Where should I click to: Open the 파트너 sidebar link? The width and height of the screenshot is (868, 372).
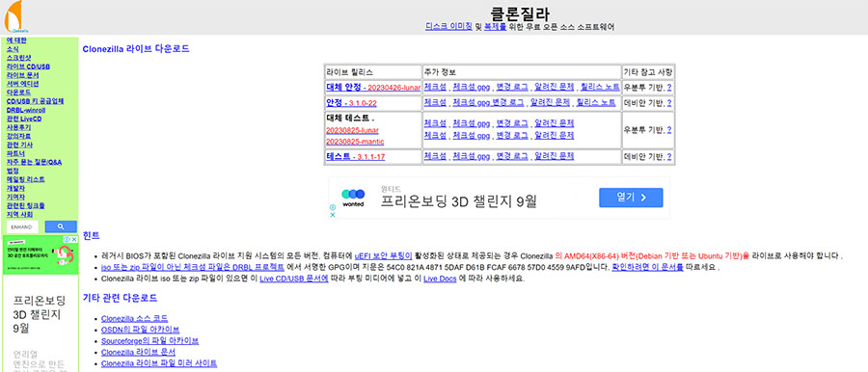point(16,153)
